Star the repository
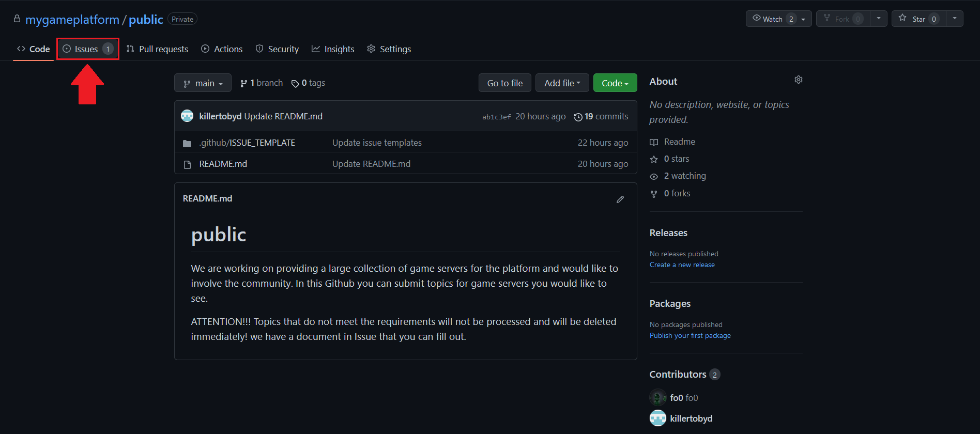 tap(919, 19)
